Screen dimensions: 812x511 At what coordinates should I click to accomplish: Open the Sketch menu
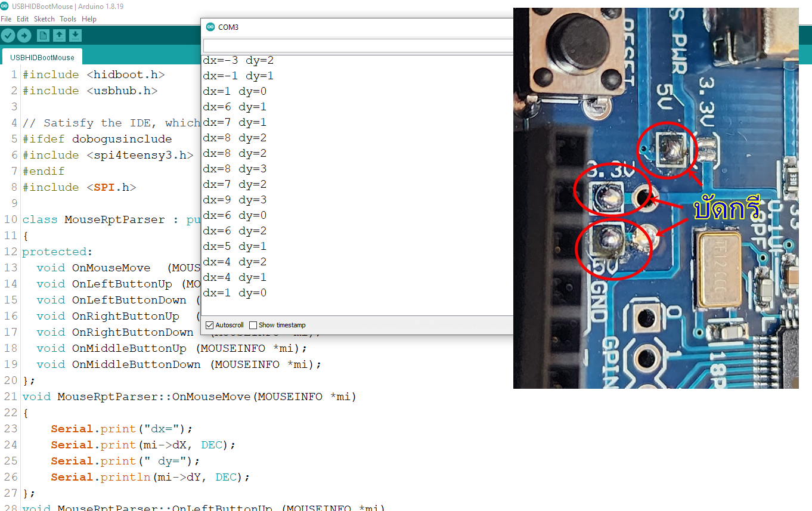44,18
